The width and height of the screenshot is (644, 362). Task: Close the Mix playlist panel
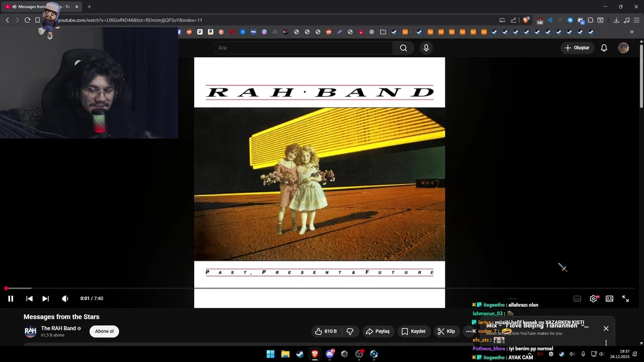click(606, 328)
